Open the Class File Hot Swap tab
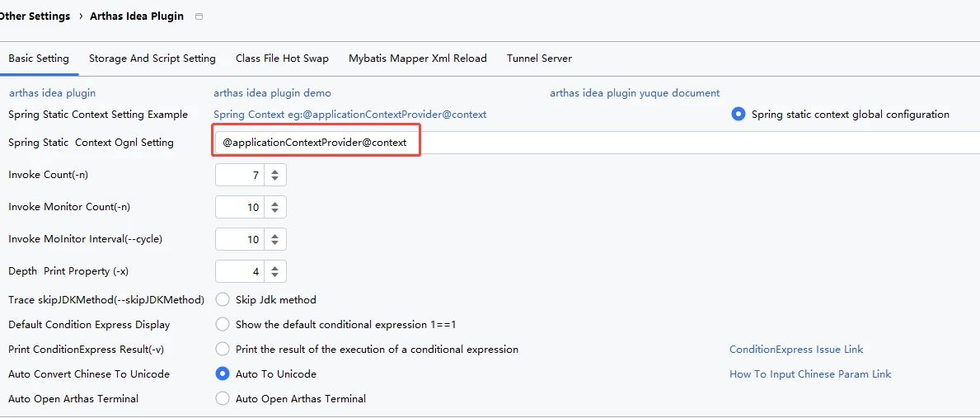Screen dimensions: 980x418 pos(282,59)
